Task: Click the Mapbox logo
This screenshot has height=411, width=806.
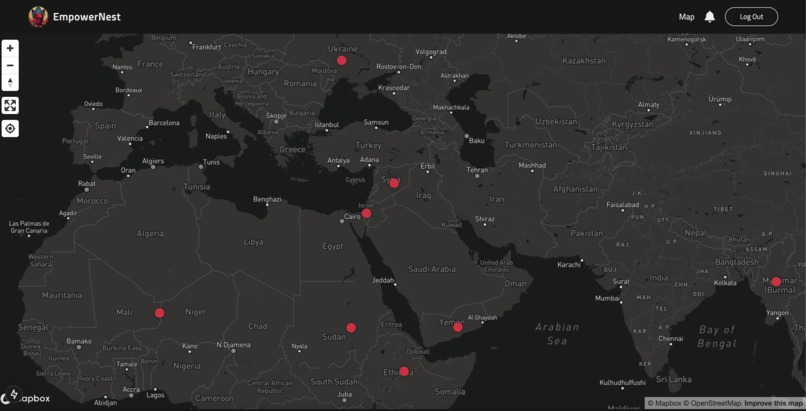Action: point(26,397)
